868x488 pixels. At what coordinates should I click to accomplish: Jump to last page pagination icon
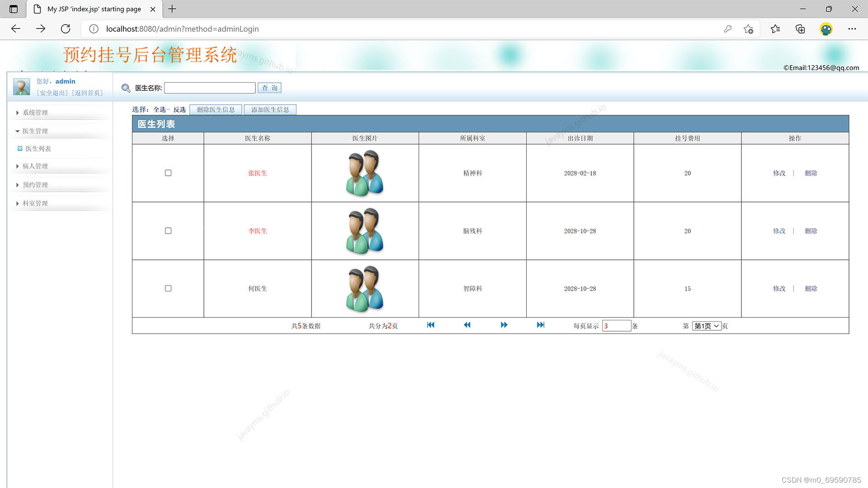point(541,325)
